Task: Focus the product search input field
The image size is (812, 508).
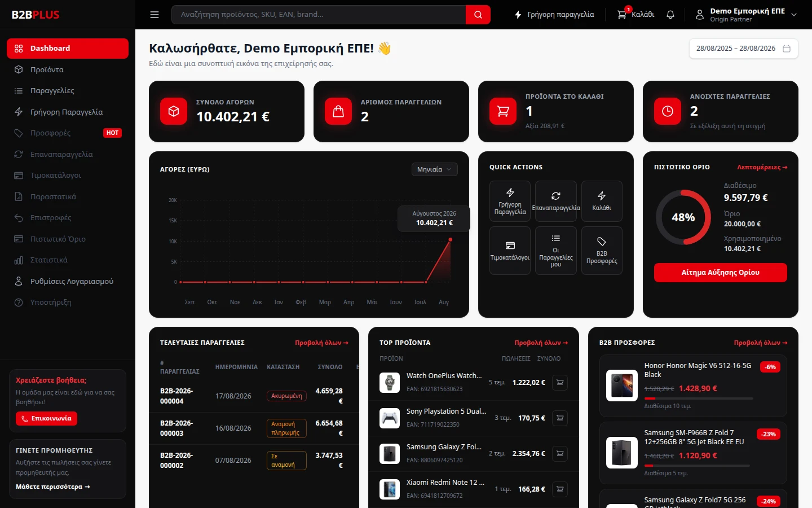Action: pos(319,15)
